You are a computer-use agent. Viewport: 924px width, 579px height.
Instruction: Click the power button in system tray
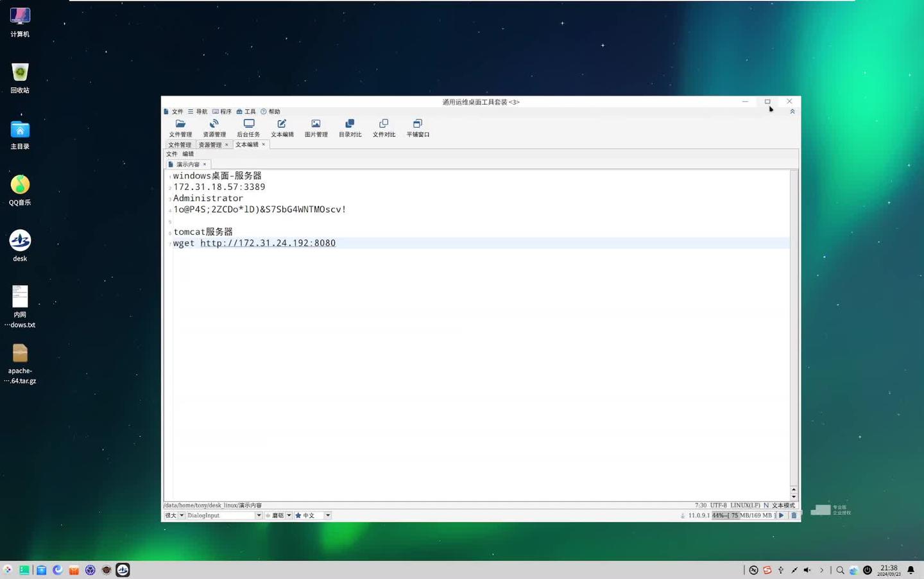coord(868,570)
